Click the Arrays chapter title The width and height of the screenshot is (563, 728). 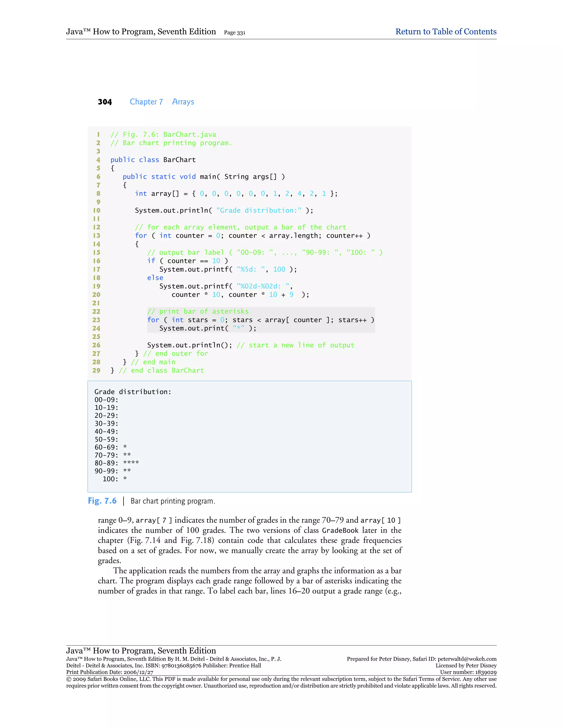(183, 102)
